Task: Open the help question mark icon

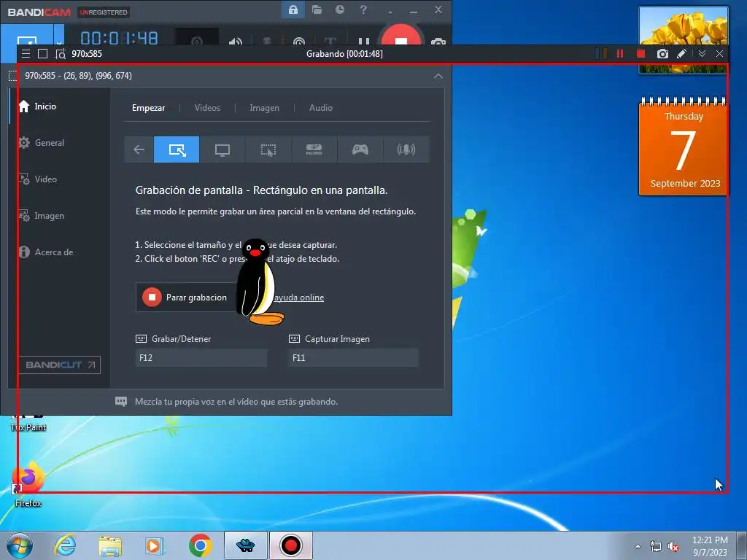Action: coord(363,10)
